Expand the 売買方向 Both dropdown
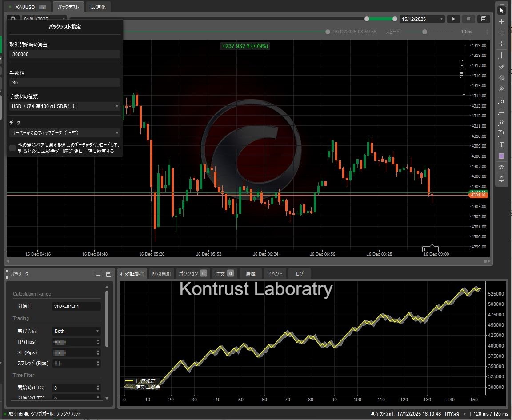This screenshot has width=512, height=420. tap(76, 331)
